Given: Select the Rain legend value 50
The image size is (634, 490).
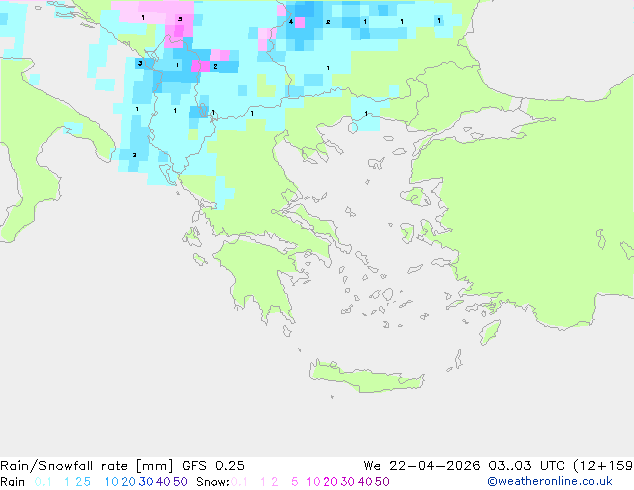Looking at the screenshot, I should tap(180, 482).
